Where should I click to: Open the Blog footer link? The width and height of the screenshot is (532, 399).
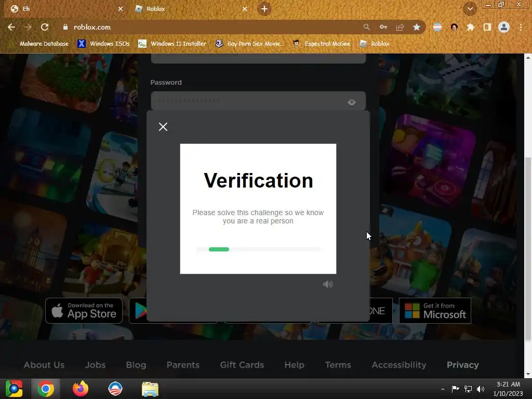(136, 365)
